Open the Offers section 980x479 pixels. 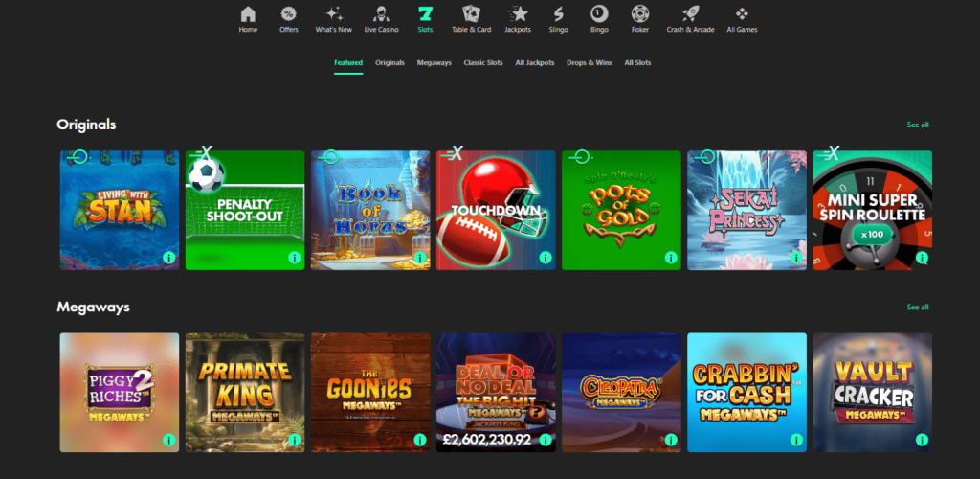289,19
